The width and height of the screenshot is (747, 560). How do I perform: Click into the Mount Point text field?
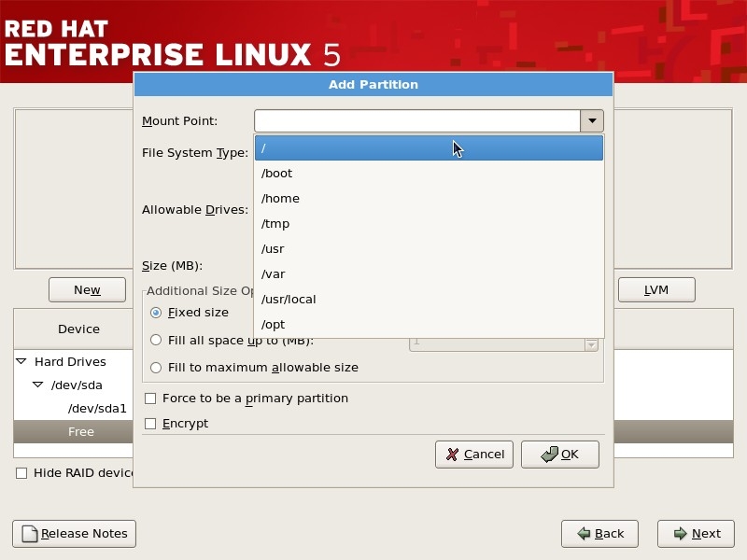(x=417, y=121)
